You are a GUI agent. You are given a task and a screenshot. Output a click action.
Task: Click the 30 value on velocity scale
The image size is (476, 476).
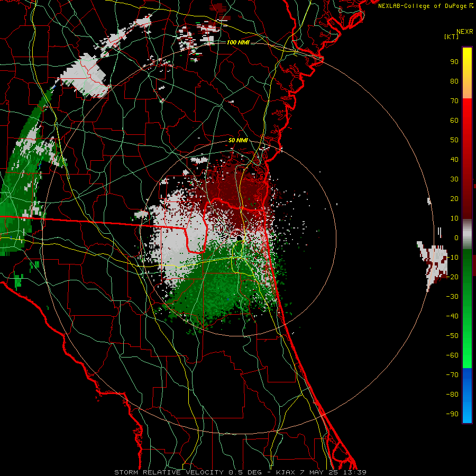tap(454, 179)
